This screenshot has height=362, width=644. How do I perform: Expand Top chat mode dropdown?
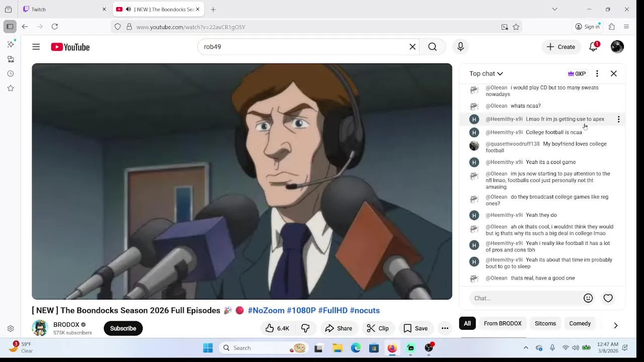point(487,73)
